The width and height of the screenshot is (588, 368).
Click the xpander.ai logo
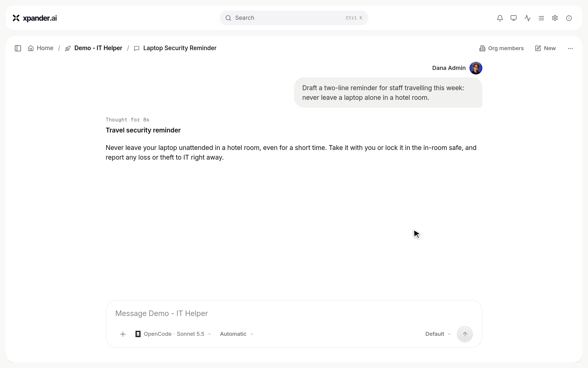[x=34, y=18]
